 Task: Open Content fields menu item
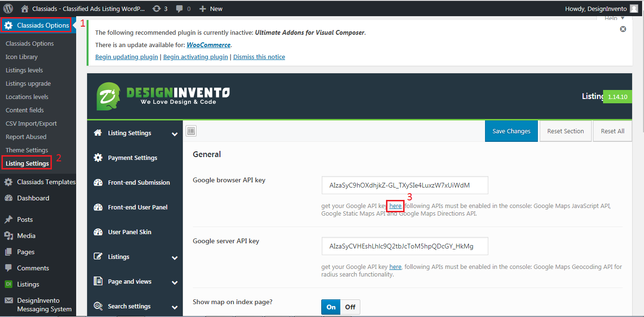(25, 110)
